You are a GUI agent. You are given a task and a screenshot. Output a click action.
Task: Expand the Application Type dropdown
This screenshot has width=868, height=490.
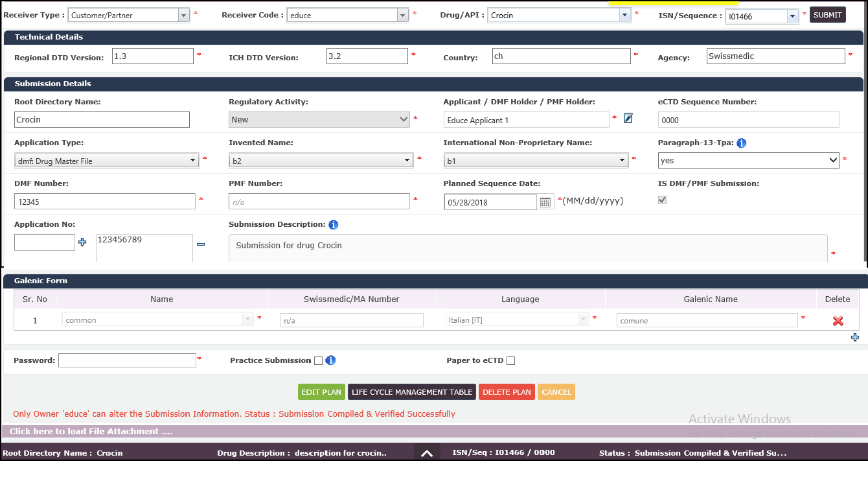point(193,161)
